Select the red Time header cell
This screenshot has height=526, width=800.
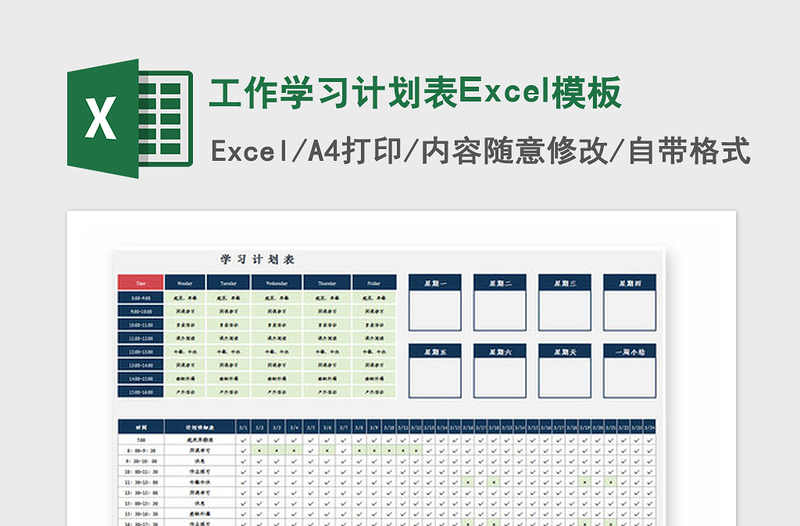click(140, 282)
